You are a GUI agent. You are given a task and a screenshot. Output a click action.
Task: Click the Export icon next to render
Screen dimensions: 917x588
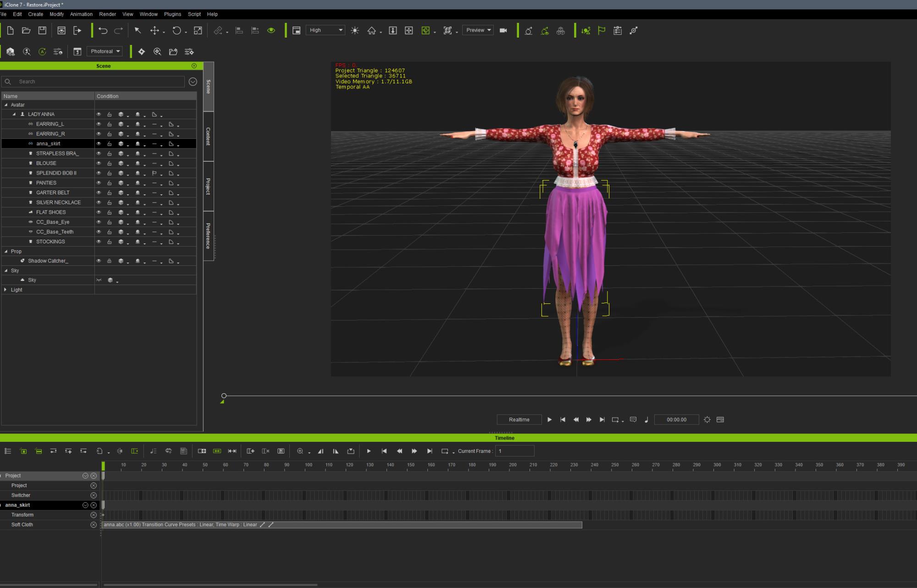point(77,31)
